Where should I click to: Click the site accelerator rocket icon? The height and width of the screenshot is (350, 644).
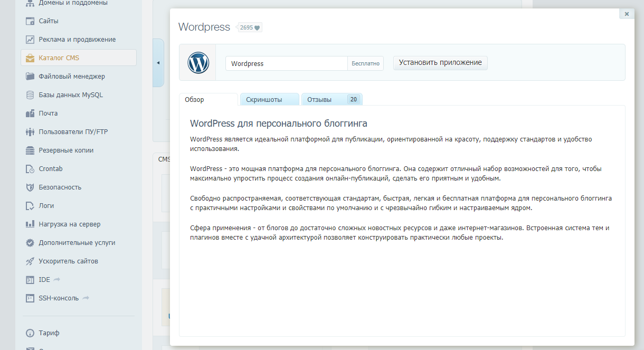pyautogui.click(x=30, y=261)
